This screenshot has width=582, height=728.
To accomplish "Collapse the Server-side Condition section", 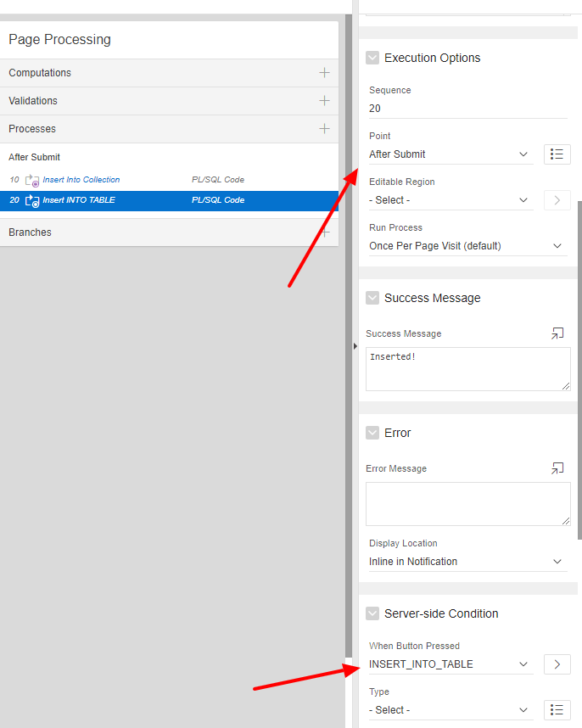I will (x=372, y=613).
